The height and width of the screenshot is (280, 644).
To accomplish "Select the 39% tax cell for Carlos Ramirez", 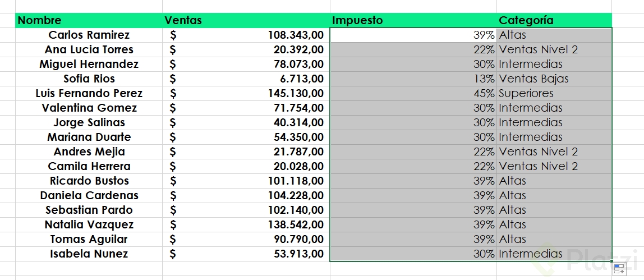I will 413,35.
